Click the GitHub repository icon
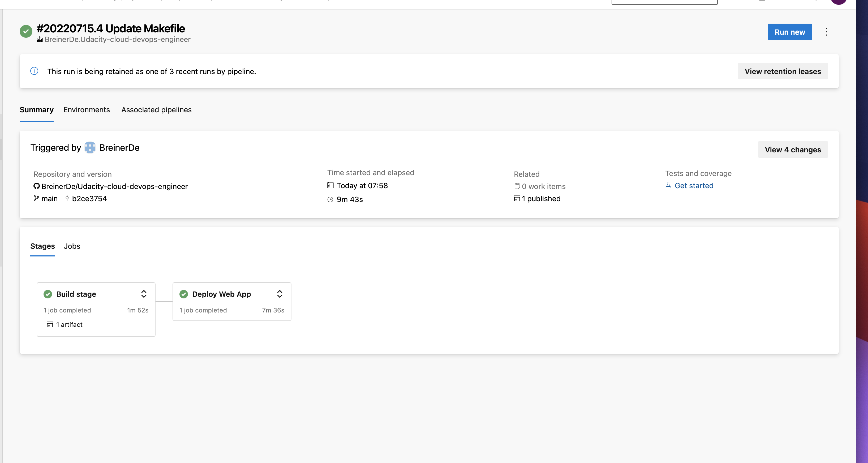Image resolution: width=868 pixels, height=463 pixels. click(x=36, y=186)
